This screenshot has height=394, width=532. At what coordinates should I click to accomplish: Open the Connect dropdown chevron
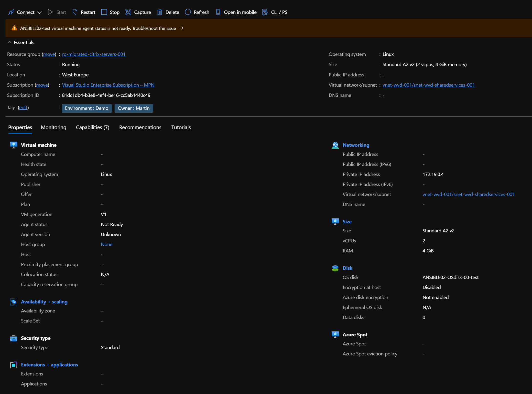point(40,12)
